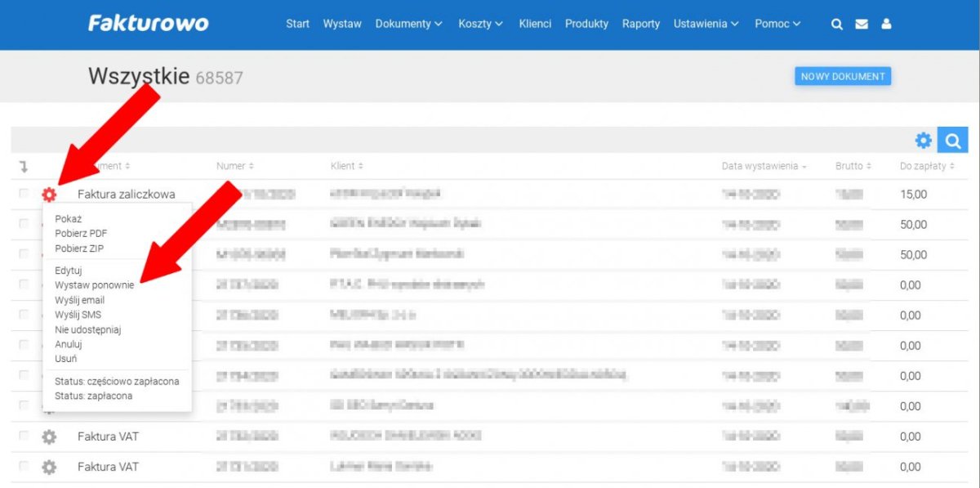Open the user account icon
This screenshot has height=488, width=980.
[x=886, y=24]
